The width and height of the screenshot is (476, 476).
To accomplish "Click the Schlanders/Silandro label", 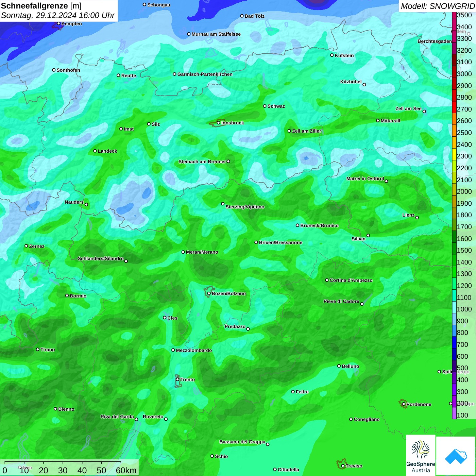I will pos(101,258).
